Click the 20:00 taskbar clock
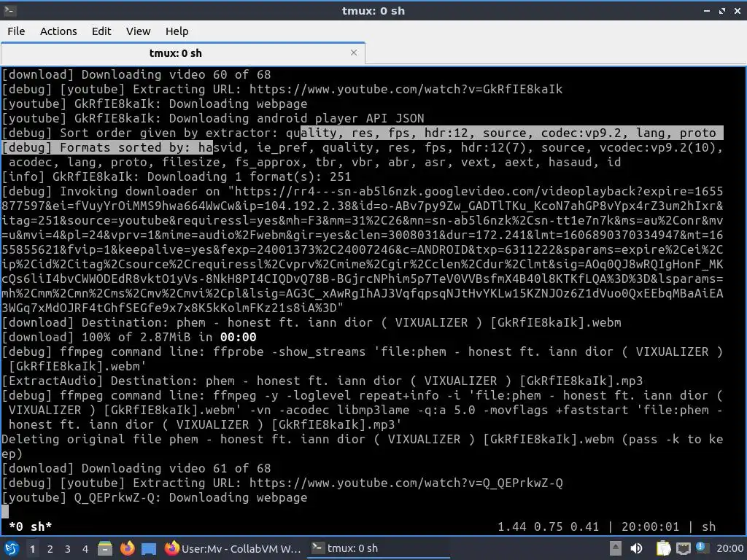 (x=729, y=548)
